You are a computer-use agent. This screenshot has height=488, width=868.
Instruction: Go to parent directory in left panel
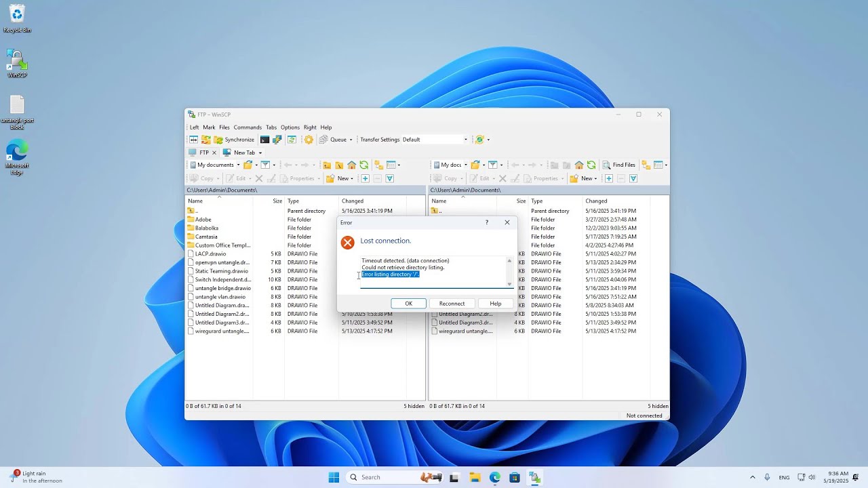[327, 165]
